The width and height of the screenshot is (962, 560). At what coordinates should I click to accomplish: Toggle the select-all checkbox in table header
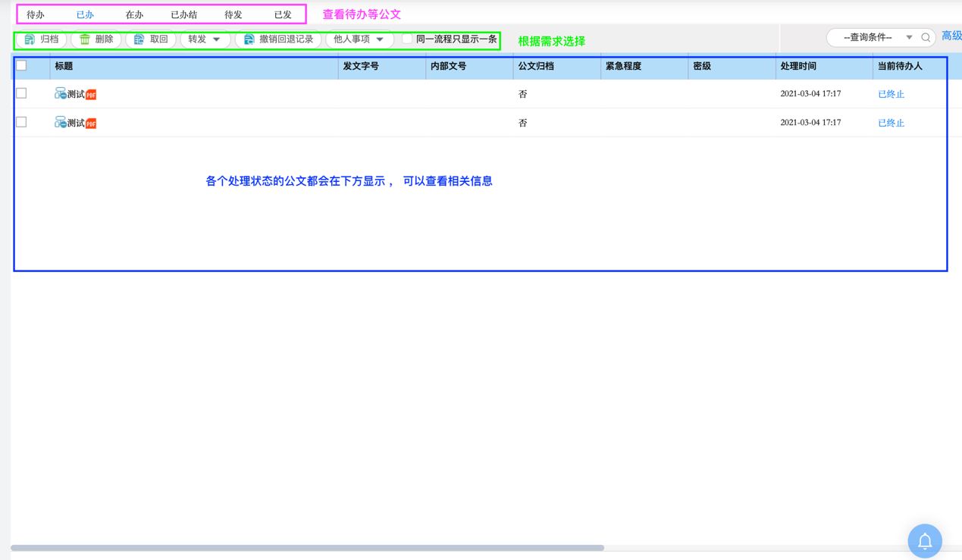pyautogui.click(x=21, y=66)
